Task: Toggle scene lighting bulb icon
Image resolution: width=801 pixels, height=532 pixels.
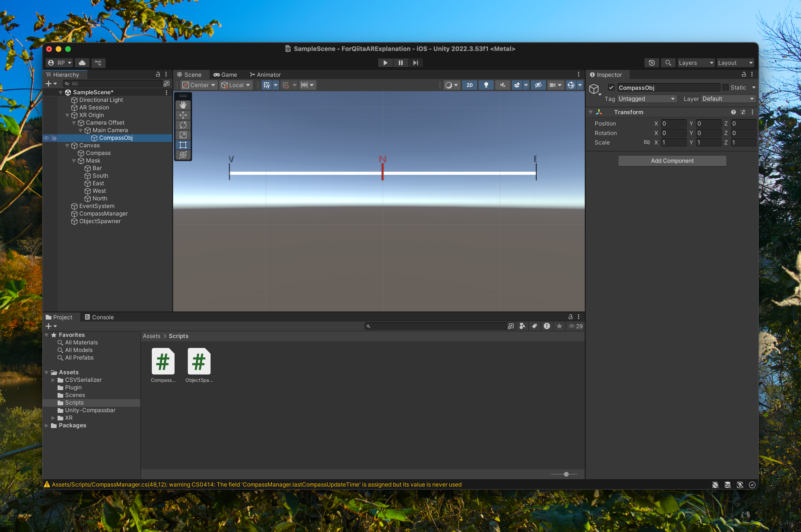Action: point(486,85)
